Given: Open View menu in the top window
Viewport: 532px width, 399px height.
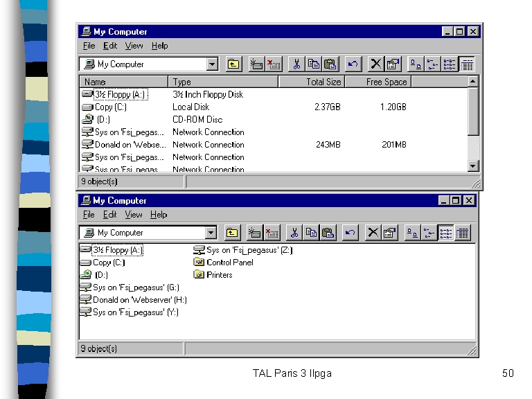Looking at the screenshot, I should [134, 46].
